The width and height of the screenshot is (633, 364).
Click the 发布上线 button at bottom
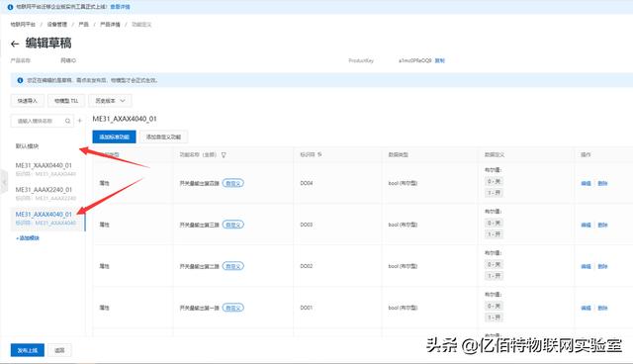28,350
